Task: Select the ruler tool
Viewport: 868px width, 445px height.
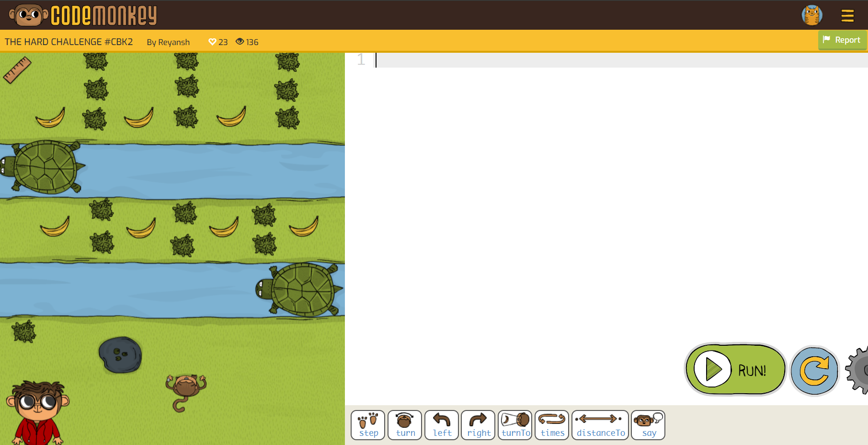Action: (x=17, y=70)
